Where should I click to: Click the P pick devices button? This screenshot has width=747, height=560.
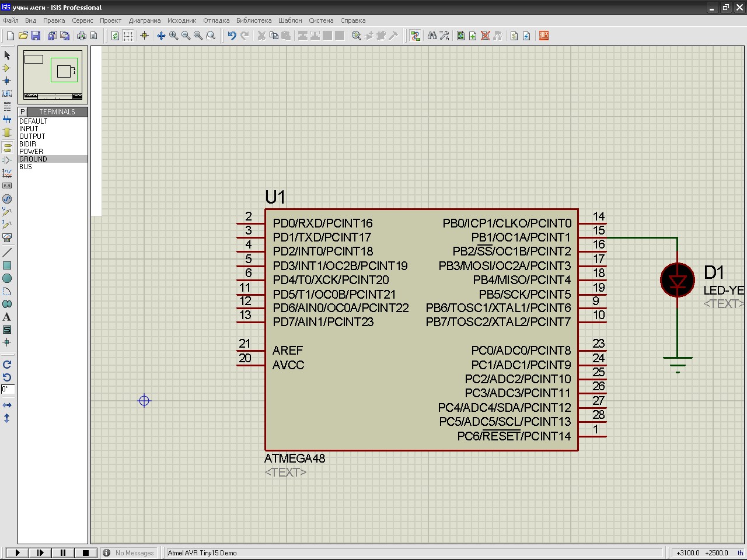coord(23,112)
